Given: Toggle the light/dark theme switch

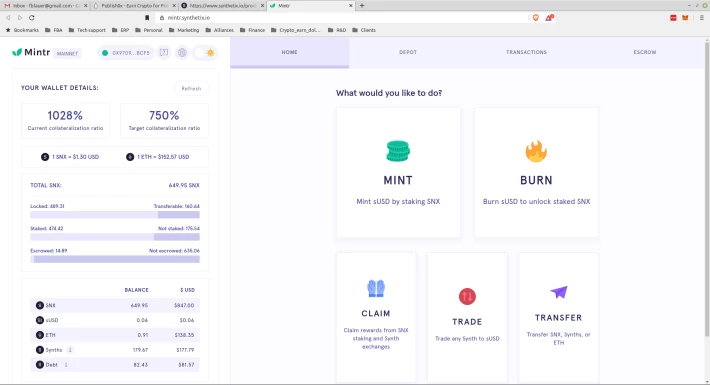Looking at the screenshot, I should [205, 53].
